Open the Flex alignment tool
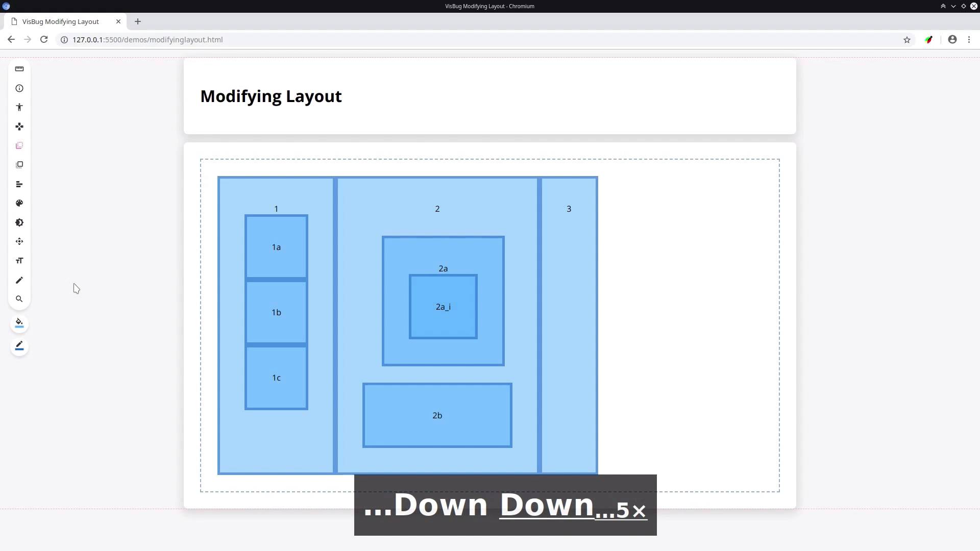This screenshot has height=551, width=980. 19,184
